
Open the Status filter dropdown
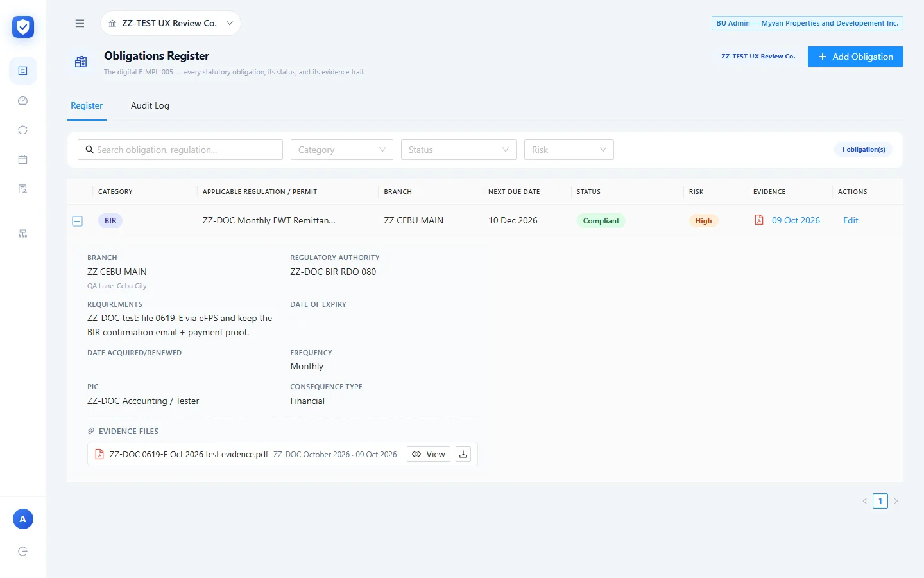[459, 150]
